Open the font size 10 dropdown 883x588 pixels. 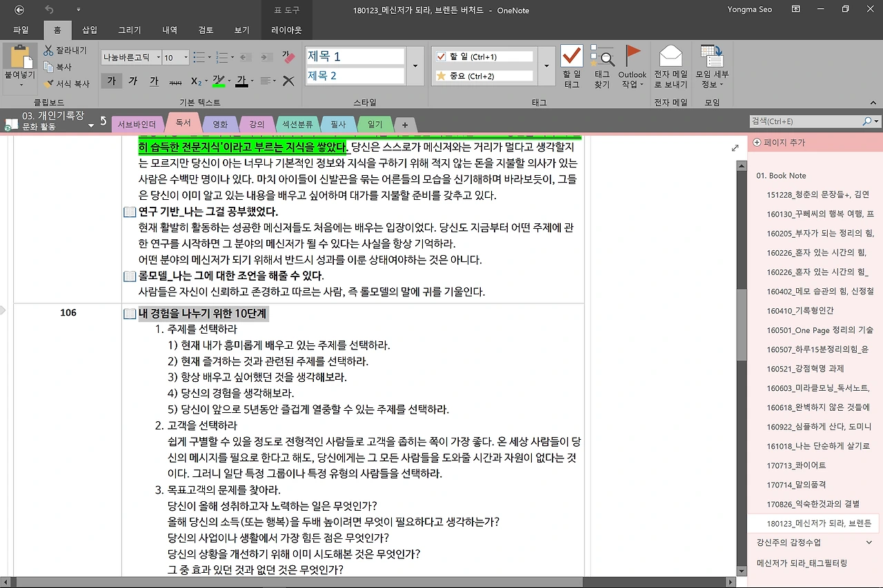pyautogui.click(x=186, y=58)
